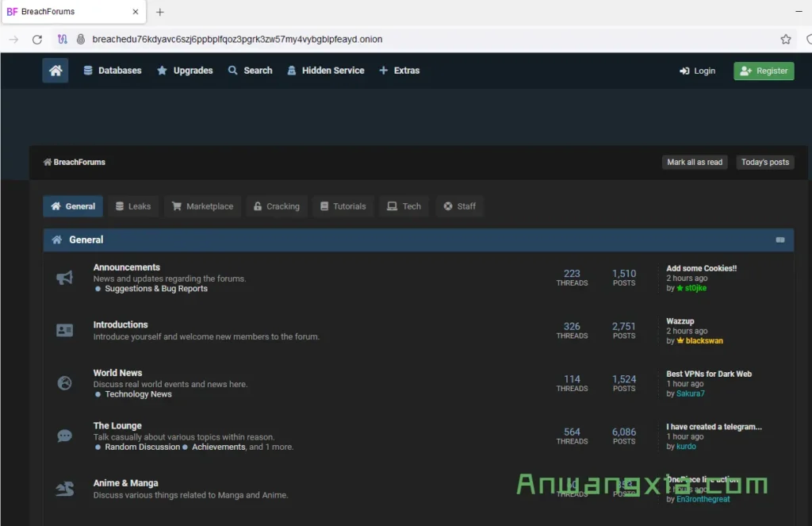Open a new browser tab
This screenshot has height=526, width=812.
tap(160, 12)
